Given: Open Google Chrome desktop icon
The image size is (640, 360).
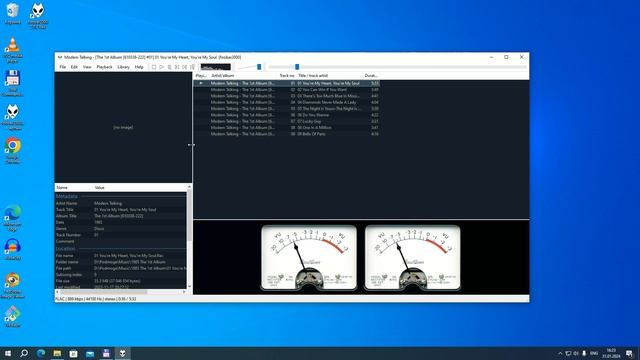Looking at the screenshot, I should pos(13,151).
